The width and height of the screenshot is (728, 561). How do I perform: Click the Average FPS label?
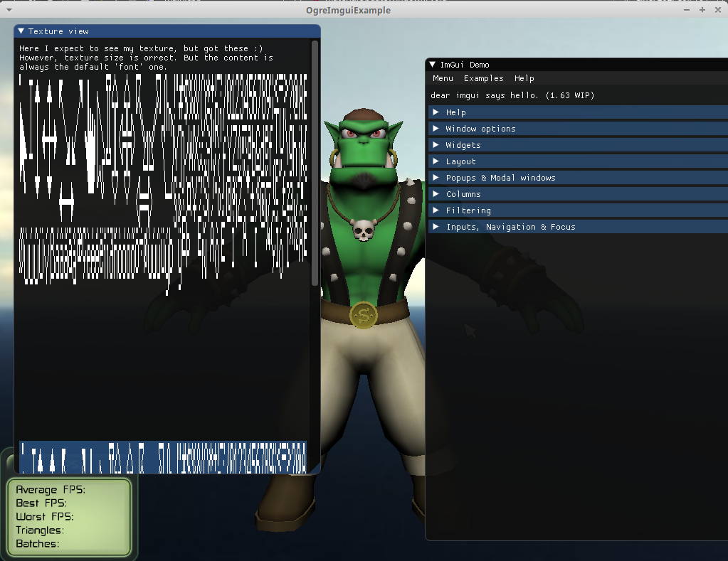coord(51,489)
